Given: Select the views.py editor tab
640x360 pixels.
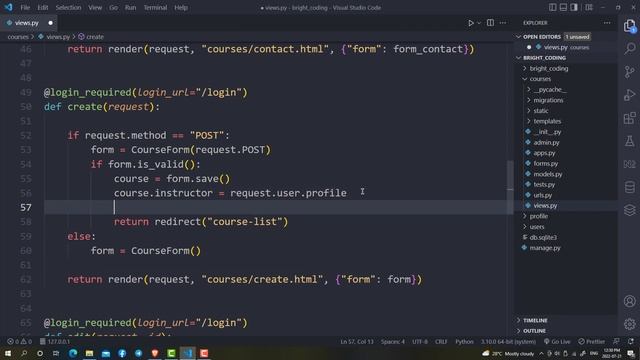Looking at the screenshot, I should (x=29, y=23).
